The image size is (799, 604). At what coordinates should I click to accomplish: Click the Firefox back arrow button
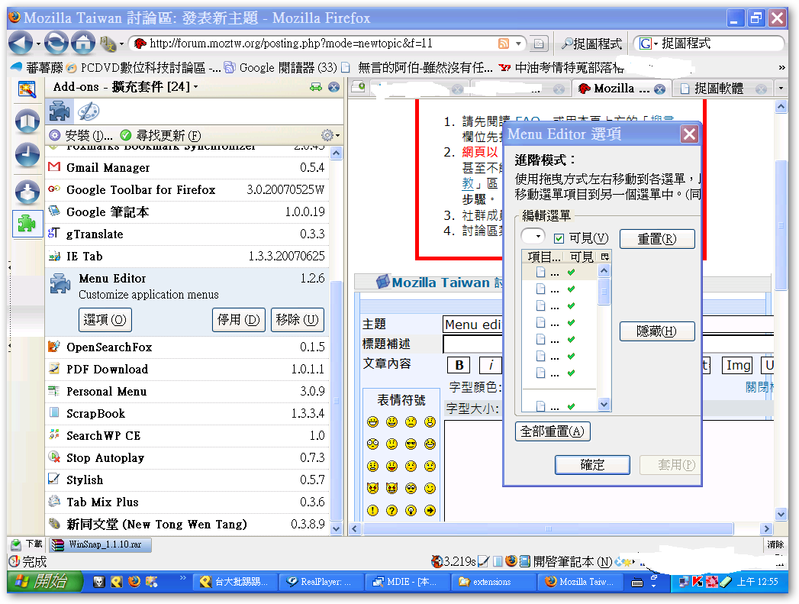coord(19,43)
